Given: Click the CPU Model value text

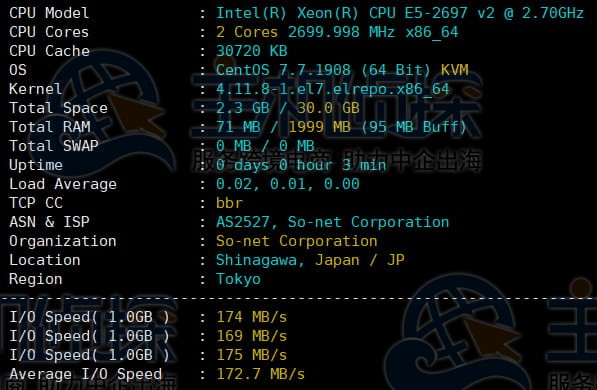Looking at the screenshot, I should [400, 13].
